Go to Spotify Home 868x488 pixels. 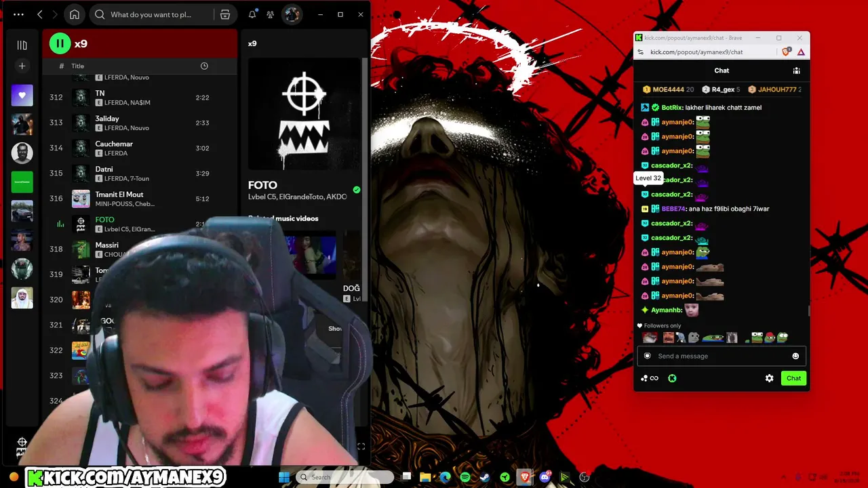click(75, 14)
